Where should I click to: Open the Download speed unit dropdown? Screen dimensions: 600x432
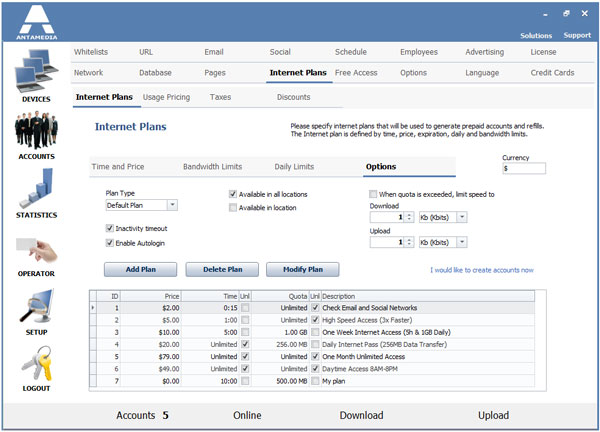click(x=462, y=217)
